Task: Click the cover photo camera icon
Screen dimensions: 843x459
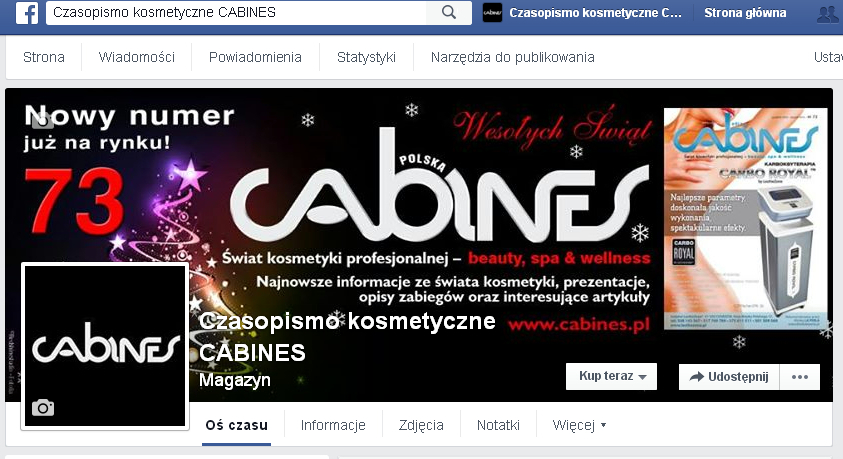Action: 42,120
